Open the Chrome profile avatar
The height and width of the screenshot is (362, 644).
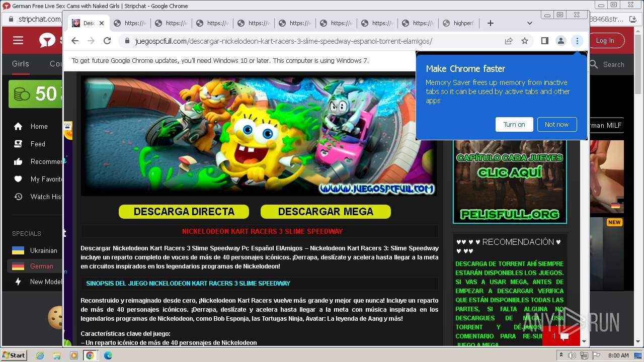[x=560, y=41]
